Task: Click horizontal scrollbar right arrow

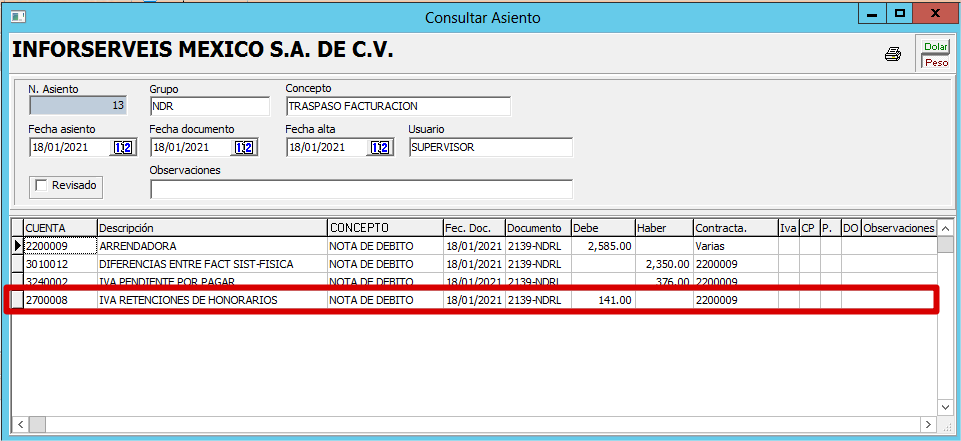Action: click(929, 424)
